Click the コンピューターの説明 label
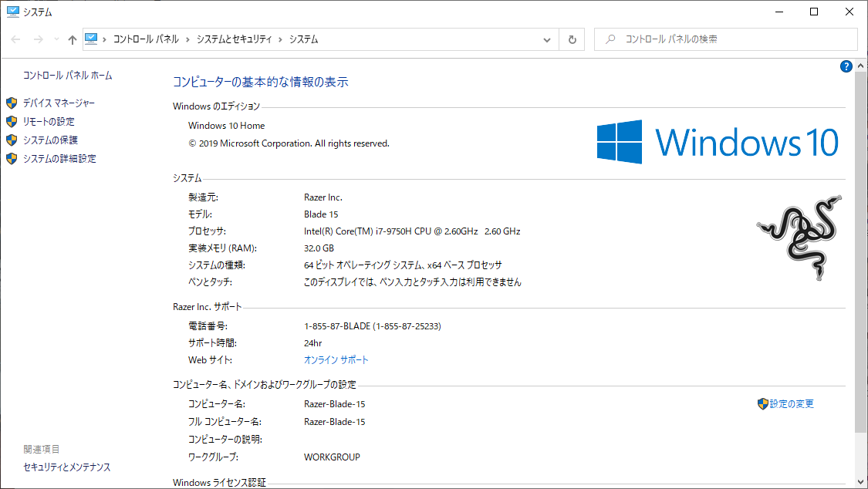This screenshot has width=868, height=489. [225, 440]
